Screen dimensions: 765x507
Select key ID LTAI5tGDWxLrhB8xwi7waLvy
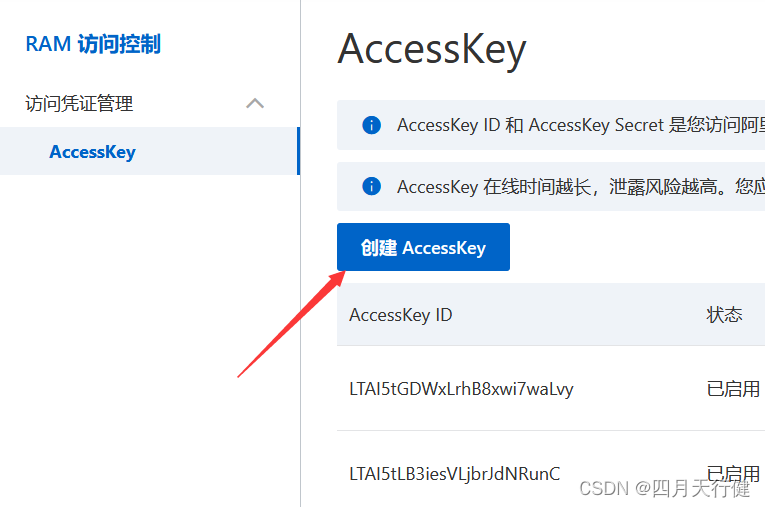[x=461, y=389]
